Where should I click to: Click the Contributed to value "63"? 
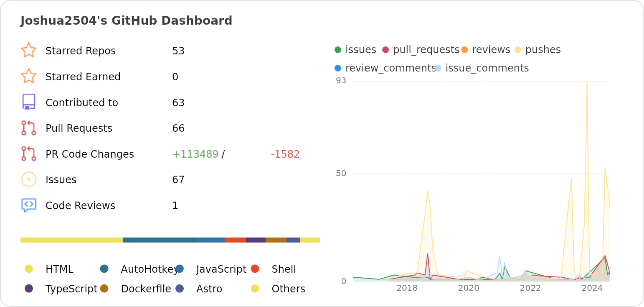178,103
